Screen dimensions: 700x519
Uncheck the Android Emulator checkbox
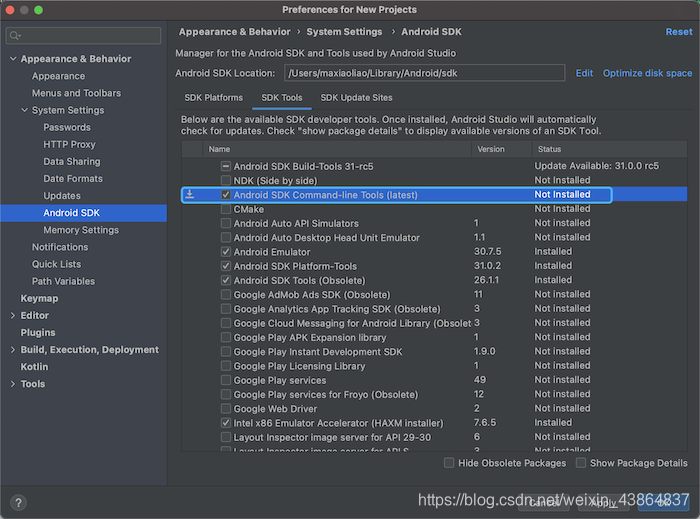coord(226,252)
